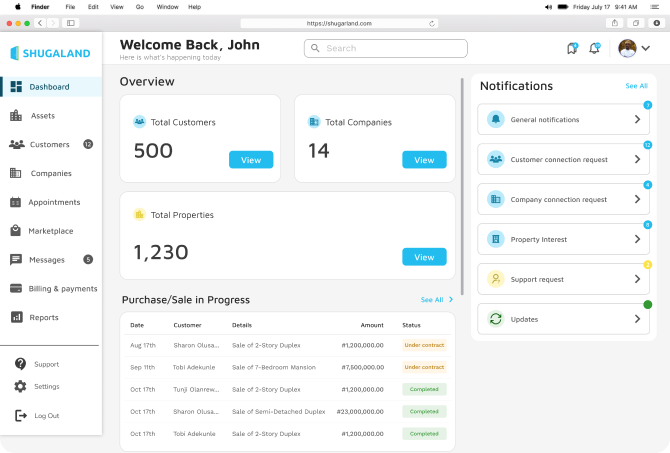View Total Companies details

coord(424,160)
